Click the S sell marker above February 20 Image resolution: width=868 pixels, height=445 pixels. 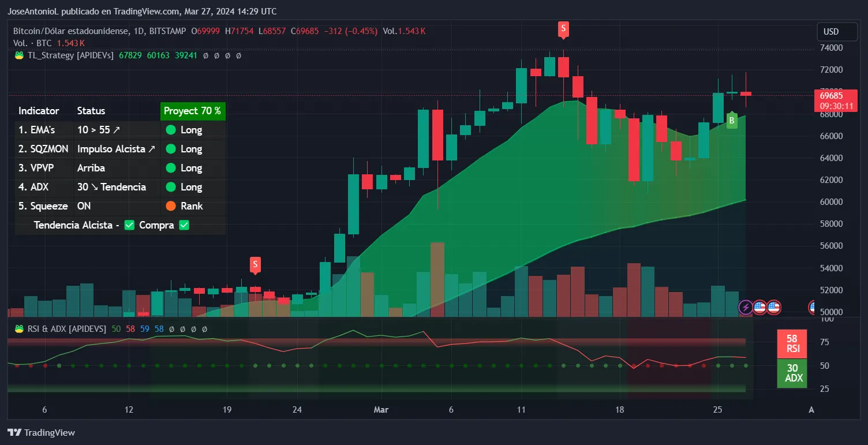pos(255,265)
